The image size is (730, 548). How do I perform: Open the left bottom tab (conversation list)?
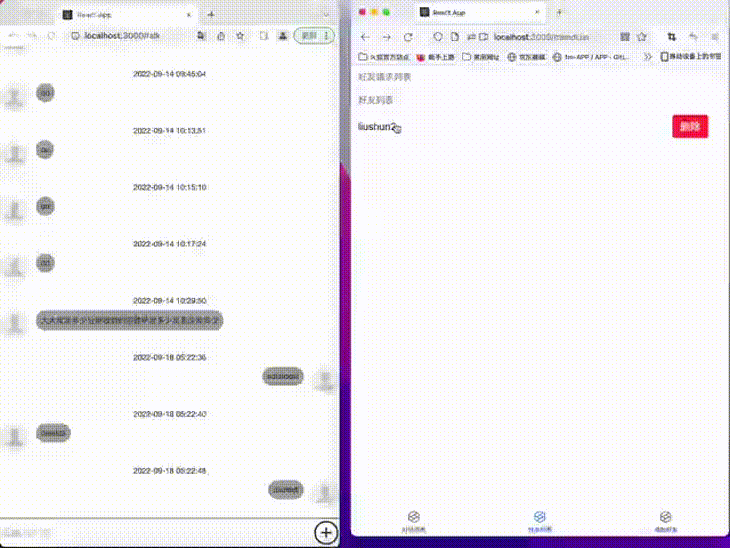[x=414, y=521]
